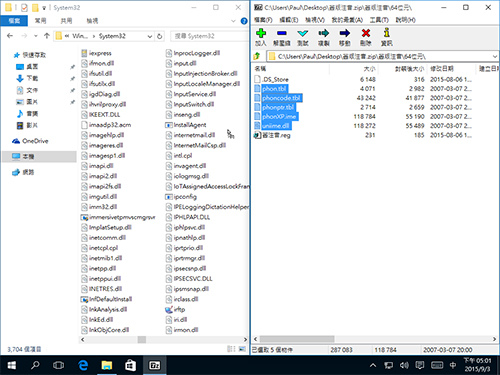The height and width of the screenshot is (375, 500).
Task: Click the blue Extract minus icon in 7-Zip
Action: pyautogui.click(x=282, y=33)
